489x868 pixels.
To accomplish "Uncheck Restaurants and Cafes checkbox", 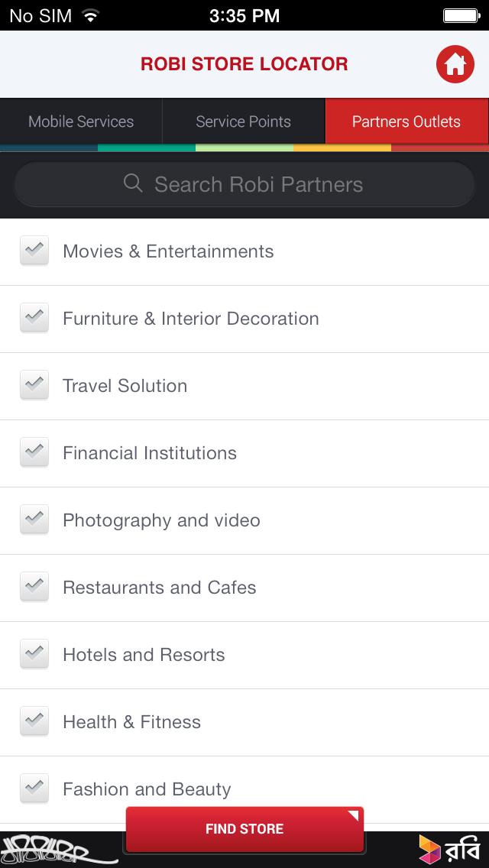I will (34, 587).
